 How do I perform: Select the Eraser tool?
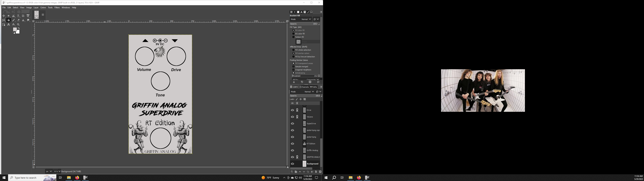click(18, 20)
